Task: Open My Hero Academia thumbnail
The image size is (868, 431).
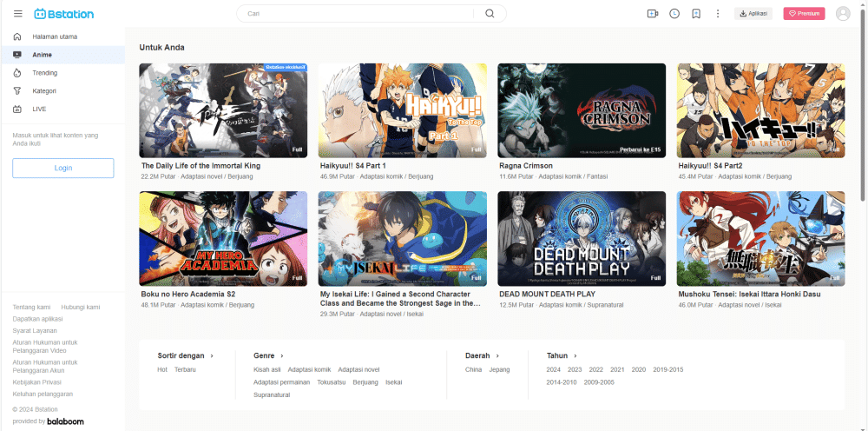Action: [x=223, y=239]
